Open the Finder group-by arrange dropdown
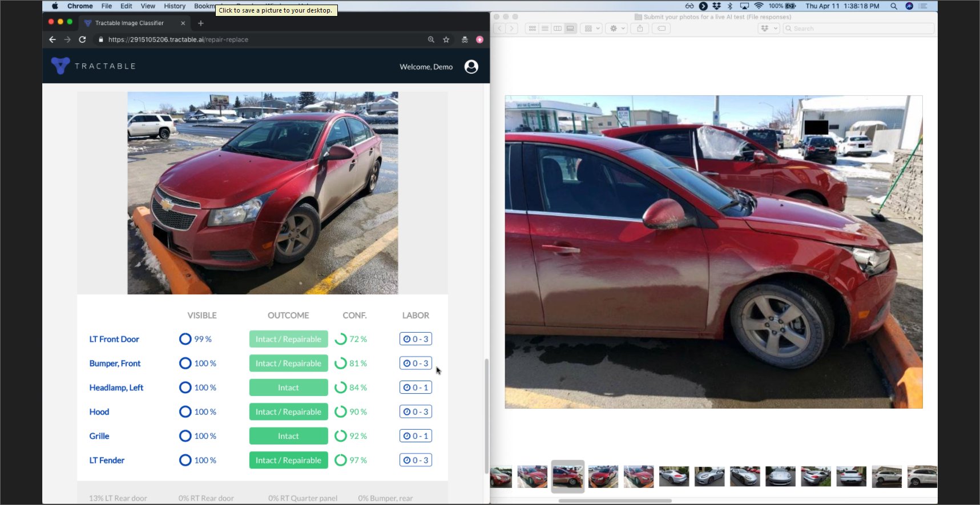The height and width of the screenshot is (505, 980). coord(592,29)
